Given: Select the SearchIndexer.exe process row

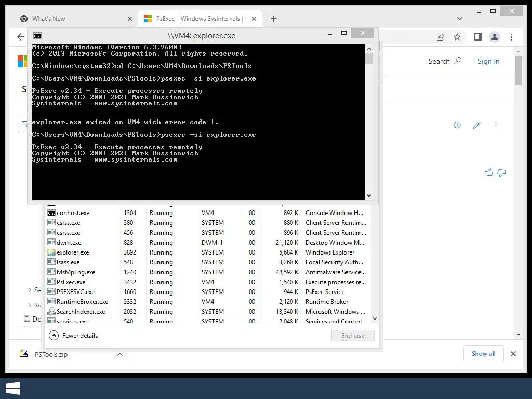Looking at the screenshot, I should point(208,311).
